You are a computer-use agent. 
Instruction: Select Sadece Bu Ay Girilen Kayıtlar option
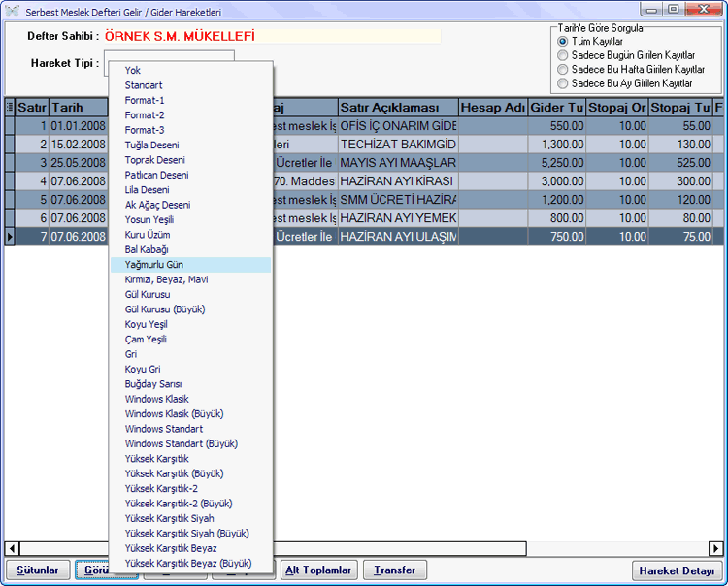[562, 83]
